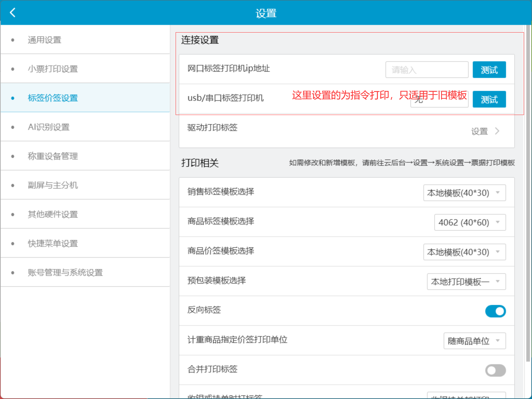The width and height of the screenshot is (532, 399).
Task: Select AI识别设置 in the sidebar
Action: coord(48,127)
